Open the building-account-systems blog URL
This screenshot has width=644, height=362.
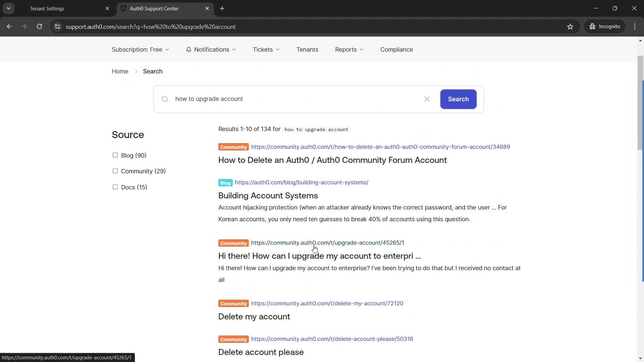coord(301,182)
